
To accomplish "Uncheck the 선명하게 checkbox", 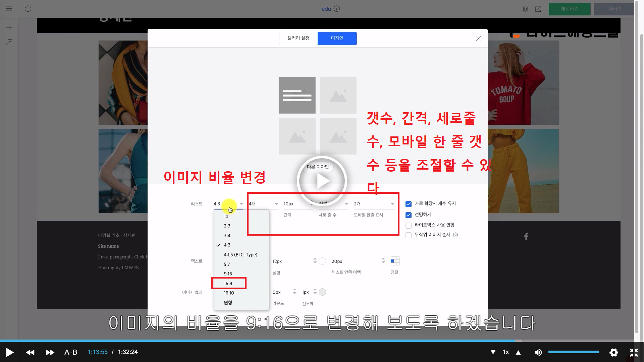I will click(408, 215).
